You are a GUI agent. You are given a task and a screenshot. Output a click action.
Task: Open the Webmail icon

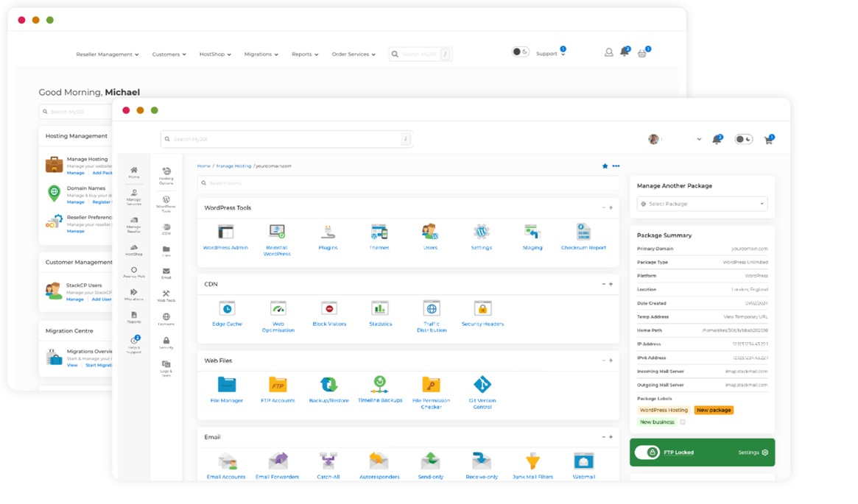click(x=583, y=461)
